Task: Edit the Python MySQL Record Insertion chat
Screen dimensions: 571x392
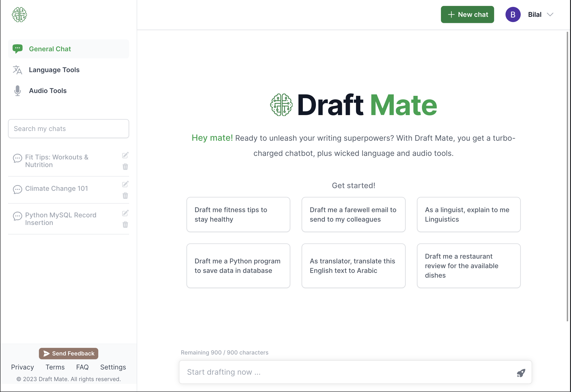Action: [x=125, y=213]
